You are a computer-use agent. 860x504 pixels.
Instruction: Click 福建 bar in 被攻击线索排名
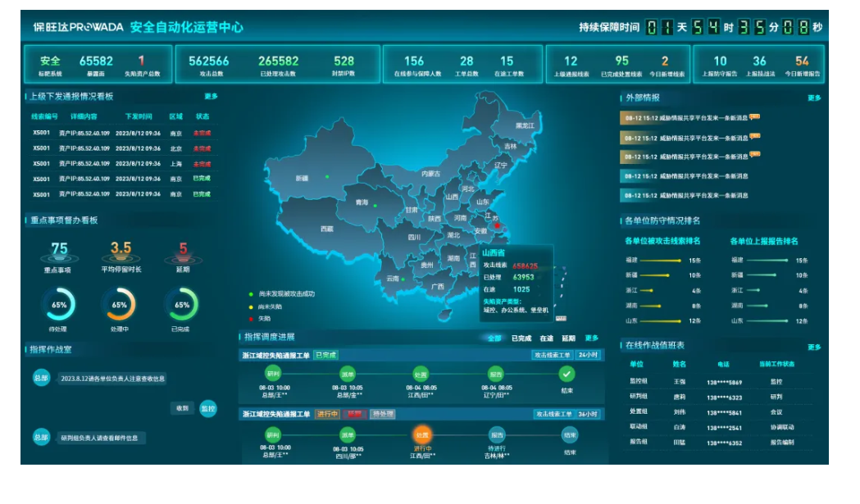[x=661, y=261]
